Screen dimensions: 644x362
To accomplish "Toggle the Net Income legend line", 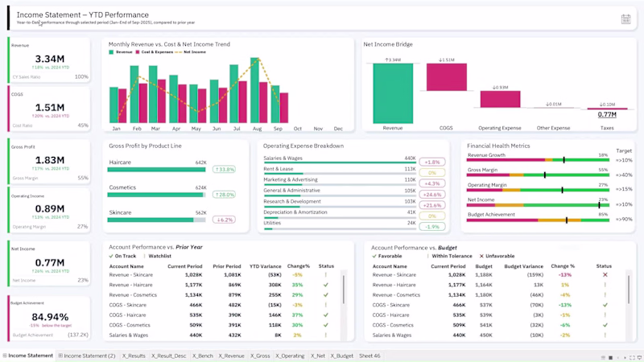I will coord(178,52).
